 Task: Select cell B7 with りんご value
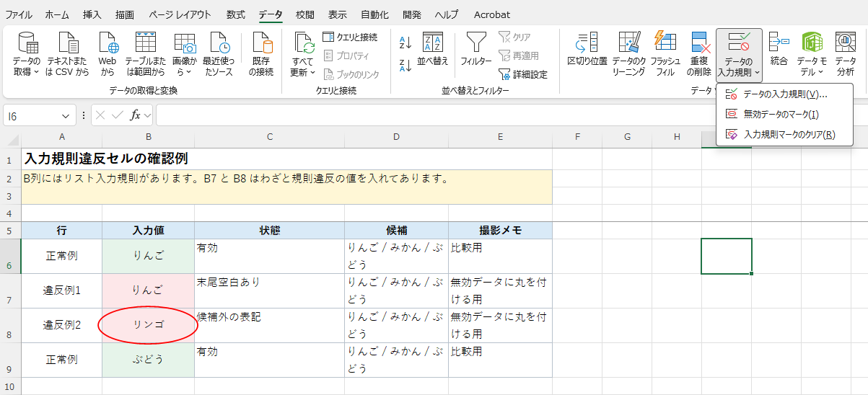[148, 290]
